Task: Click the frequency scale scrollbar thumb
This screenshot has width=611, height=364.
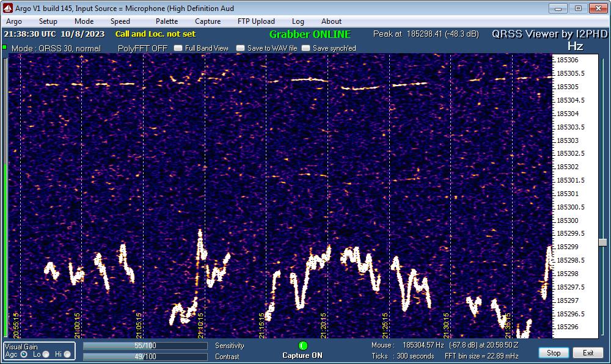Action: [x=602, y=242]
